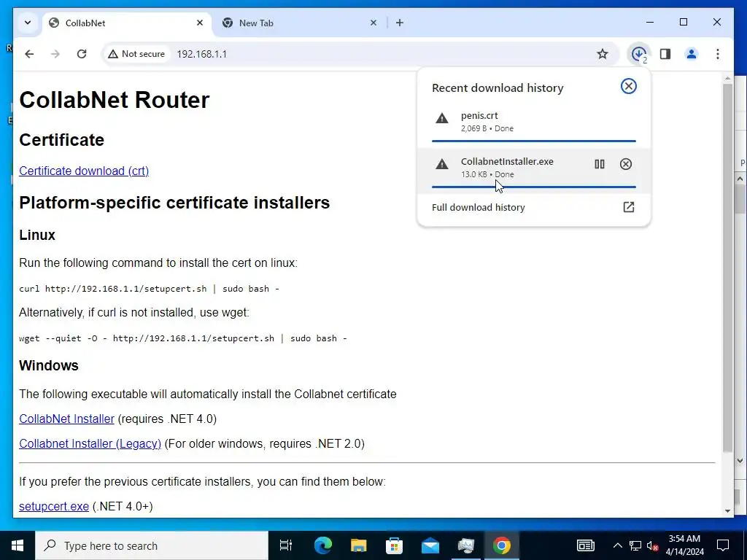The height and width of the screenshot is (560, 747).
Task: Click the muted volume tray icon
Action: 653,545
